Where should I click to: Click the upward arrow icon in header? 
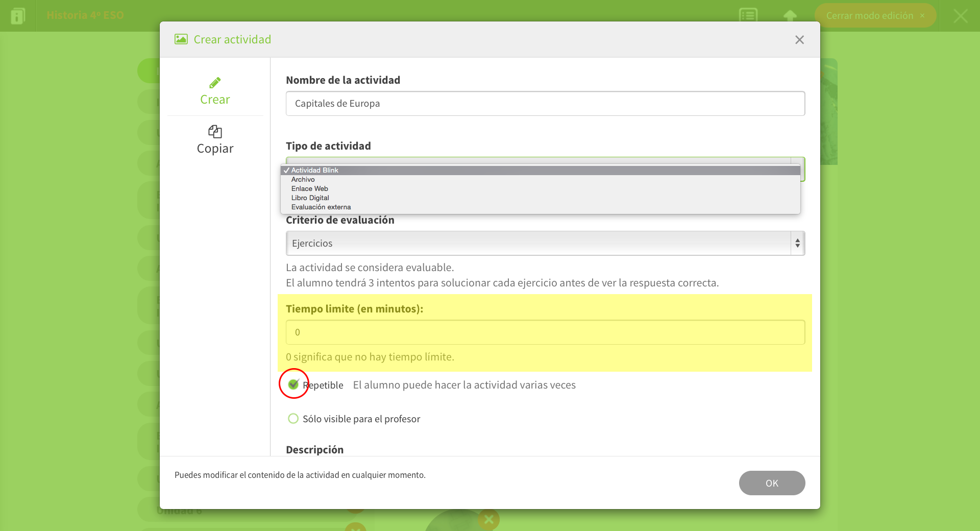click(x=790, y=16)
